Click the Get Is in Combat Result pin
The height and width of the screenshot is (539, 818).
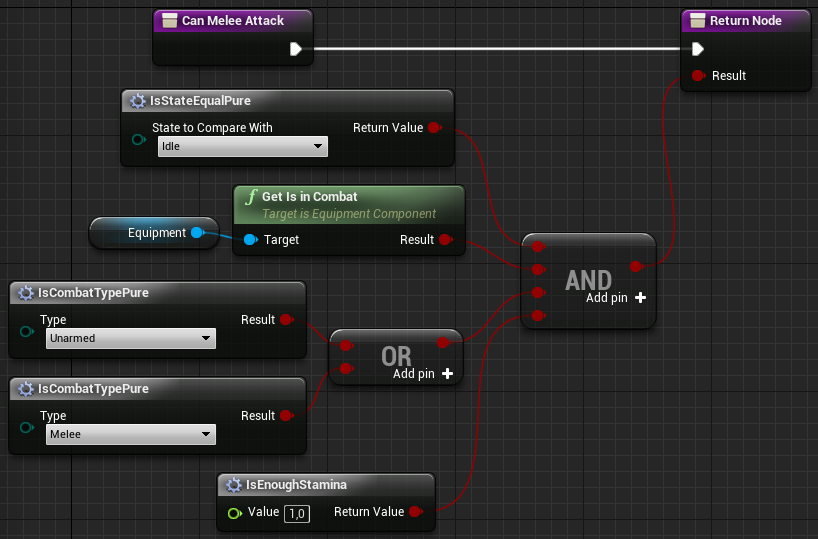[445, 240]
